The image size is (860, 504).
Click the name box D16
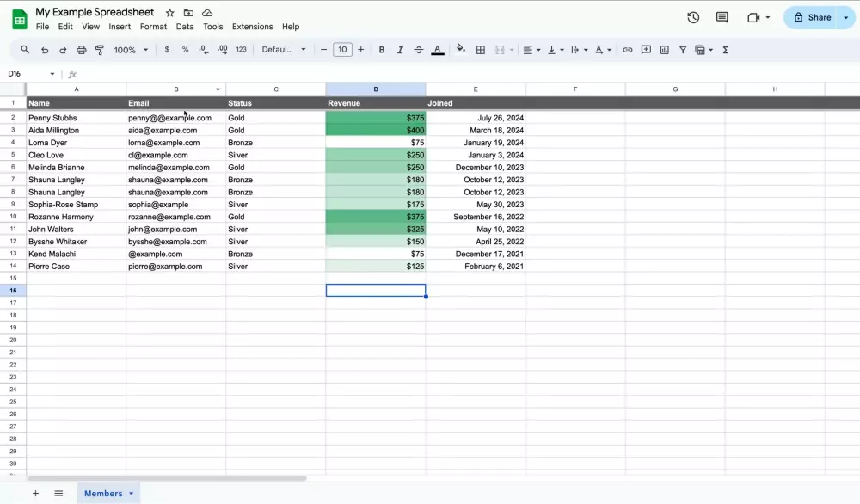(x=31, y=73)
